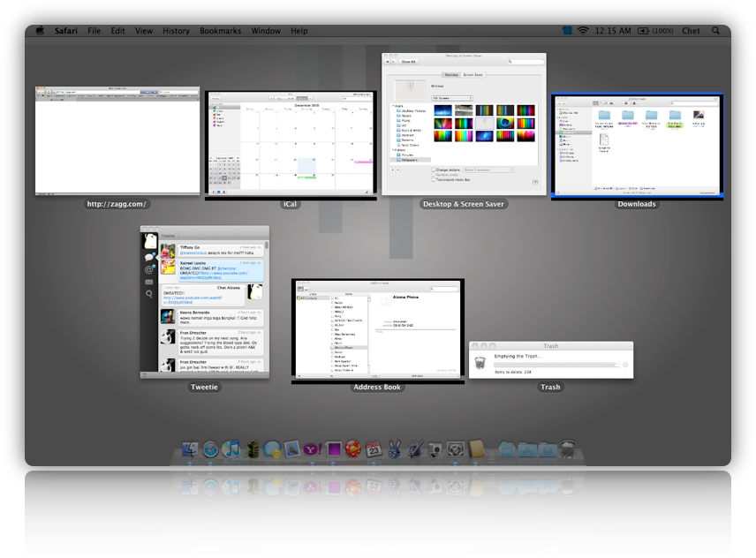Open Spotlight search magnifier in menu bar
Screen dimensions: 756x558
[x=715, y=31]
